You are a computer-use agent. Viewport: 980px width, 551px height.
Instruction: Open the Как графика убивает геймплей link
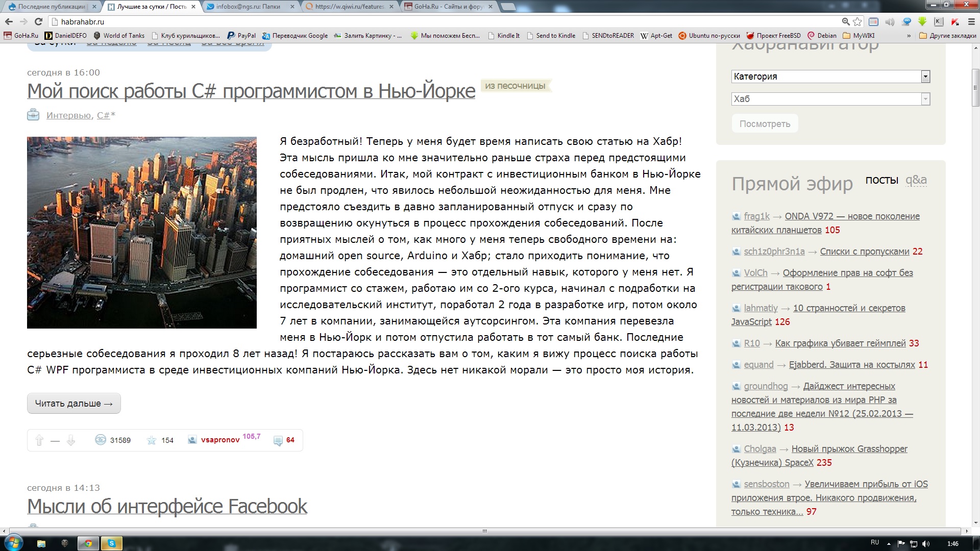pyautogui.click(x=840, y=343)
